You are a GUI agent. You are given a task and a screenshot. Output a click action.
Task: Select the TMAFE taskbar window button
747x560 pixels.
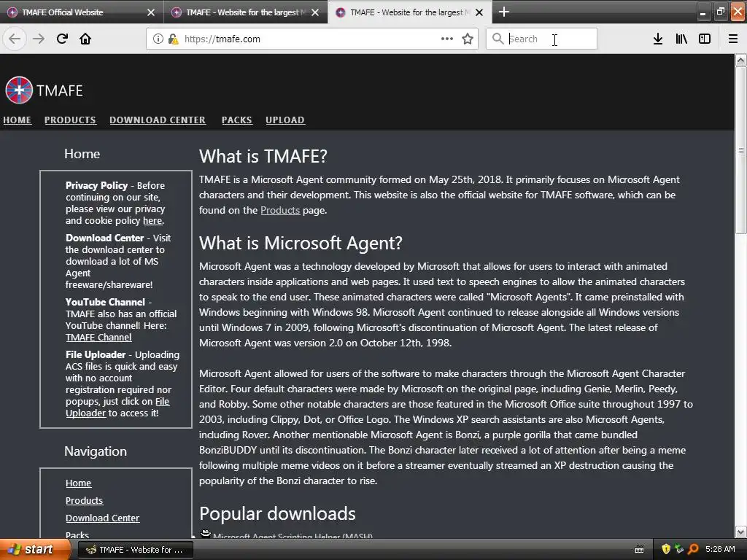coord(135,550)
